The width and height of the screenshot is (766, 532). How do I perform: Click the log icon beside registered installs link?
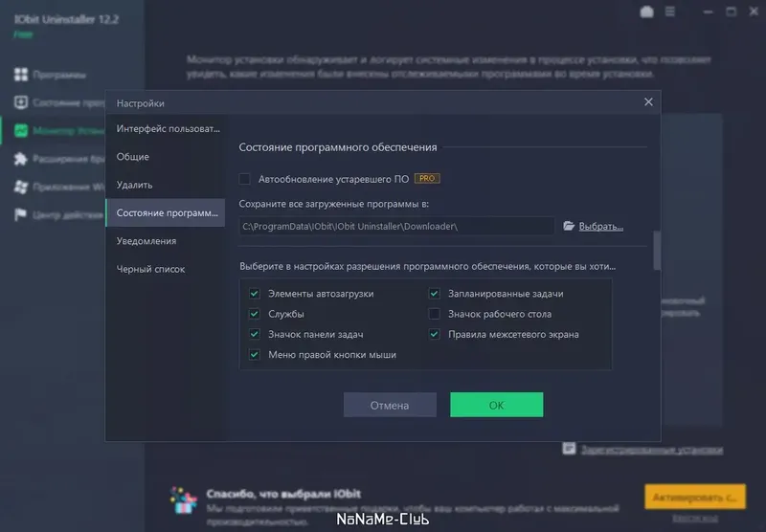[569, 448]
